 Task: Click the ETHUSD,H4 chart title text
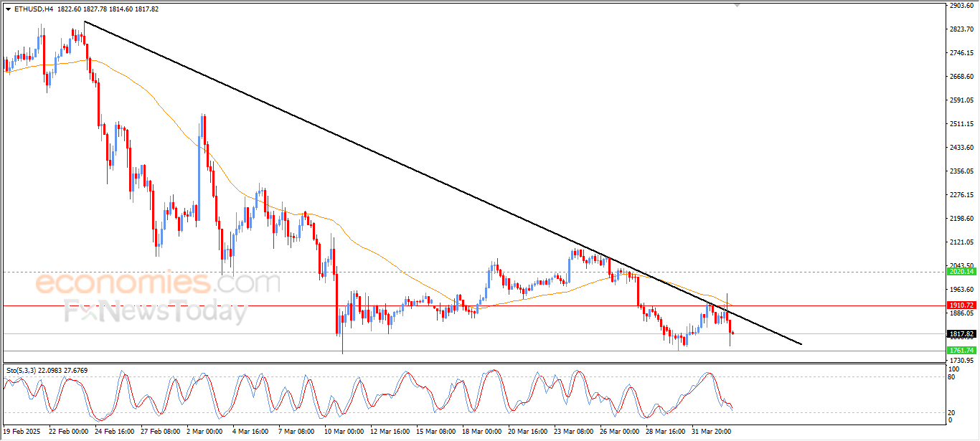click(x=32, y=9)
